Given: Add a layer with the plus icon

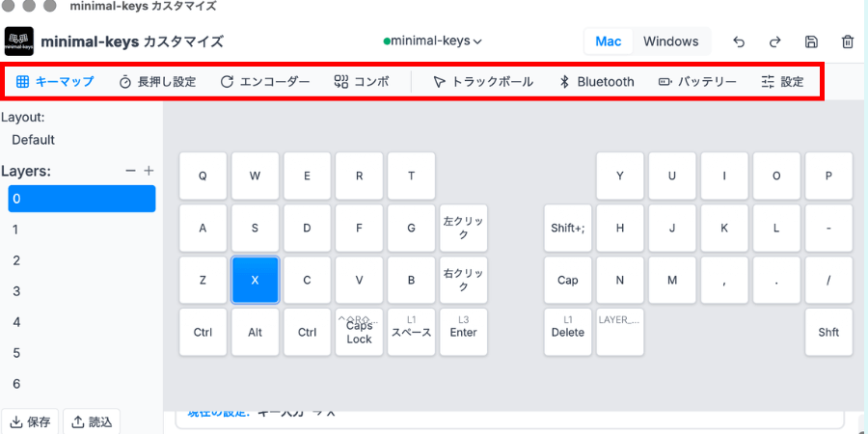Looking at the screenshot, I should pos(149,171).
